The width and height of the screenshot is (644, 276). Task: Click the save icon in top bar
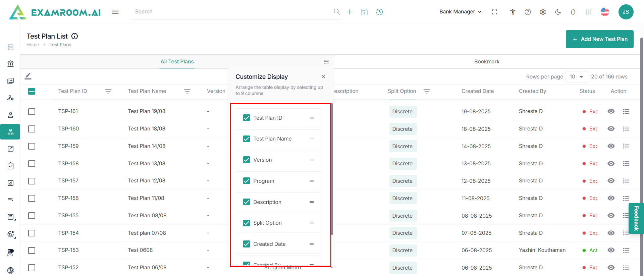(x=364, y=12)
